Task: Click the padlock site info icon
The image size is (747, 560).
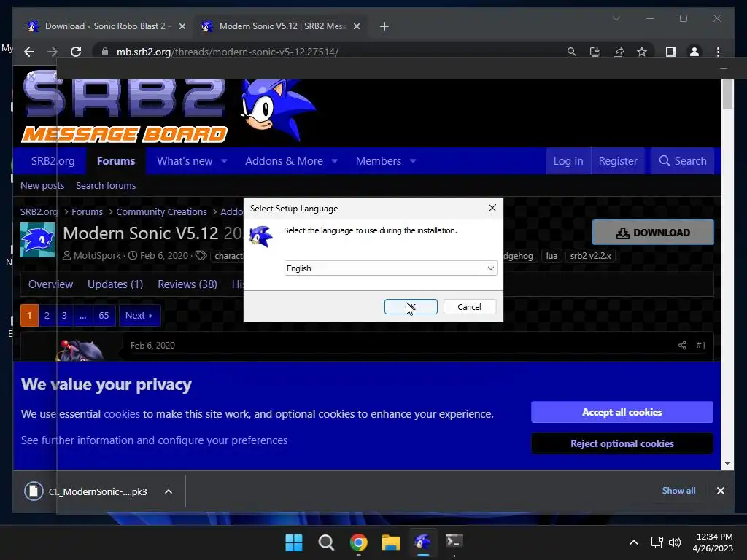Action: (x=105, y=52)
